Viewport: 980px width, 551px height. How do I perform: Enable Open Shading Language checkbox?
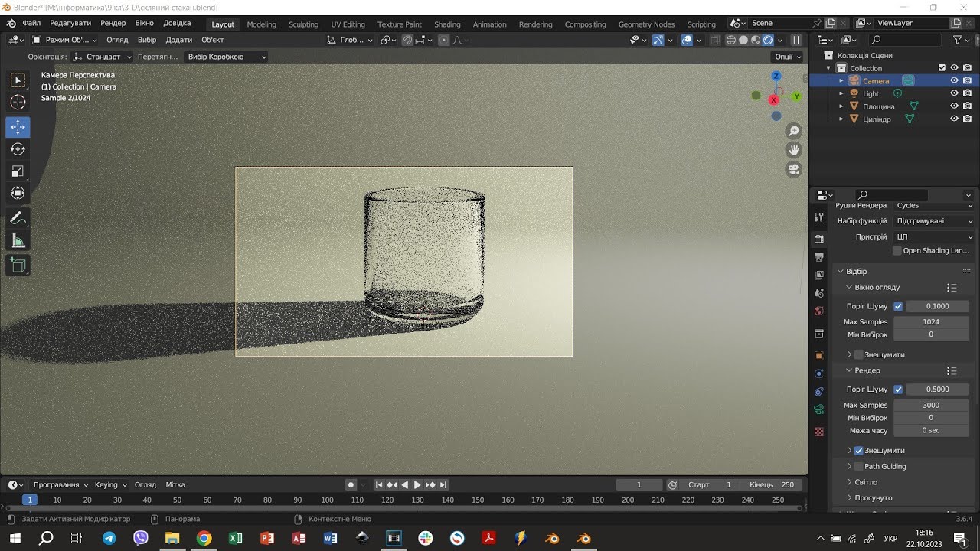coord(897,251)
